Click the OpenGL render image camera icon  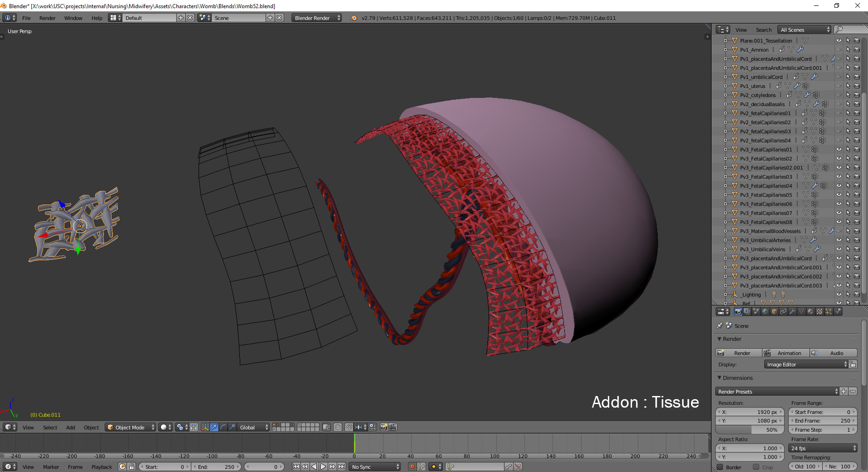pyautogui.click(x=383, y=427)
